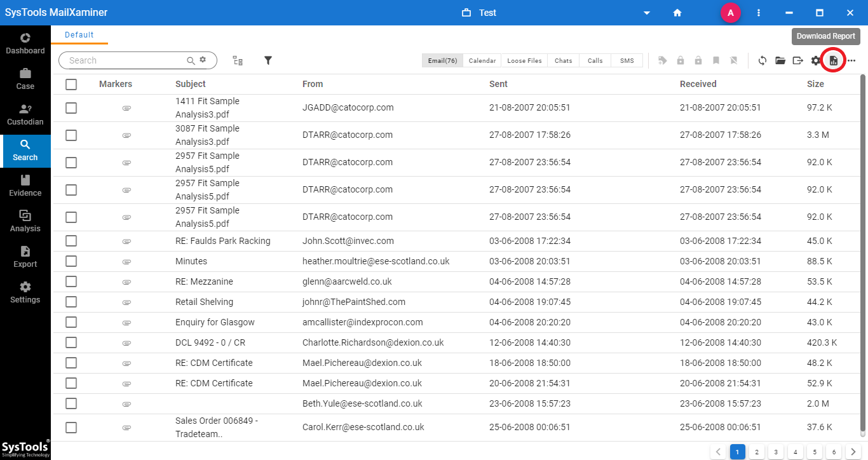Screen dimensions: 868x460
Task: Click attachment icon of Minutes row
Action: coord(126,261)
